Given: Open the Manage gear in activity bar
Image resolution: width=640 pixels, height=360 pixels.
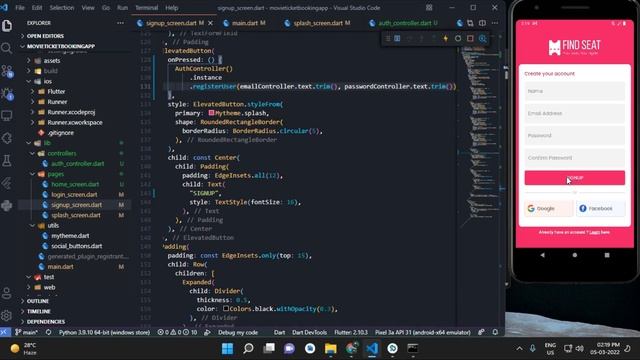Looking at the screenshot, I should coord(7,316).
